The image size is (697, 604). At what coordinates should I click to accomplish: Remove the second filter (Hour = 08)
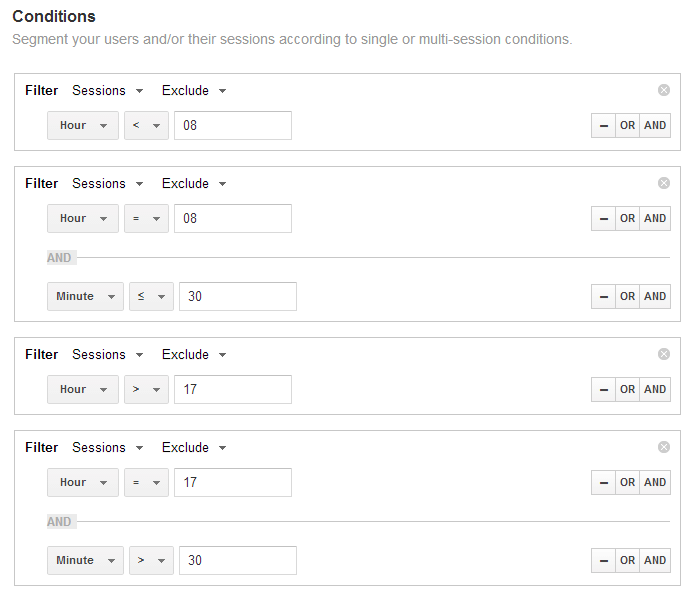click(664, 183)
